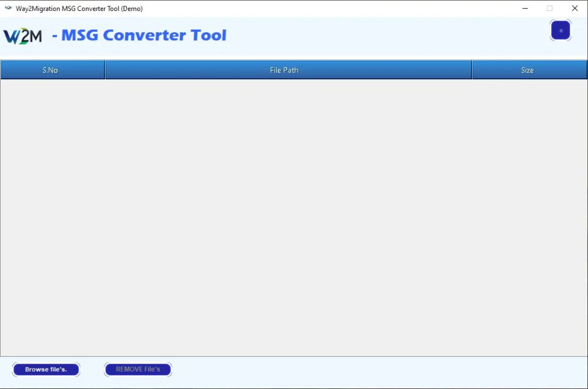Click the Size column header
This screenshot has width=588, height=389.
coord(527,70)
